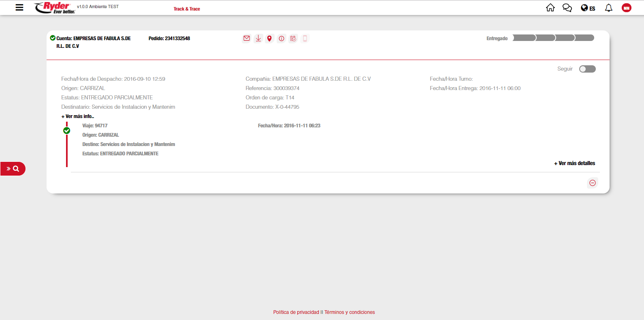The image size is (644, 320).
Task: Click the mobile phone icon
Action: (x=305, y=39)
